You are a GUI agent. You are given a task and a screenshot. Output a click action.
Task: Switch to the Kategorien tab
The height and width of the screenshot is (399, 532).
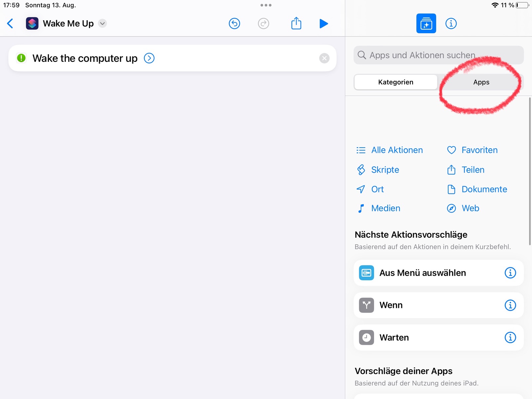click(396, 82)
